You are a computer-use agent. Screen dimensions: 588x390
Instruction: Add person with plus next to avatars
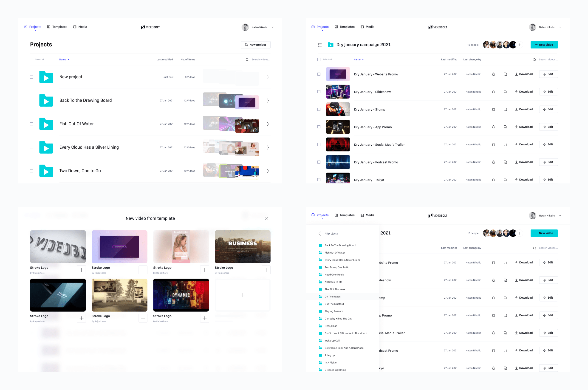[x=520, y=45]
